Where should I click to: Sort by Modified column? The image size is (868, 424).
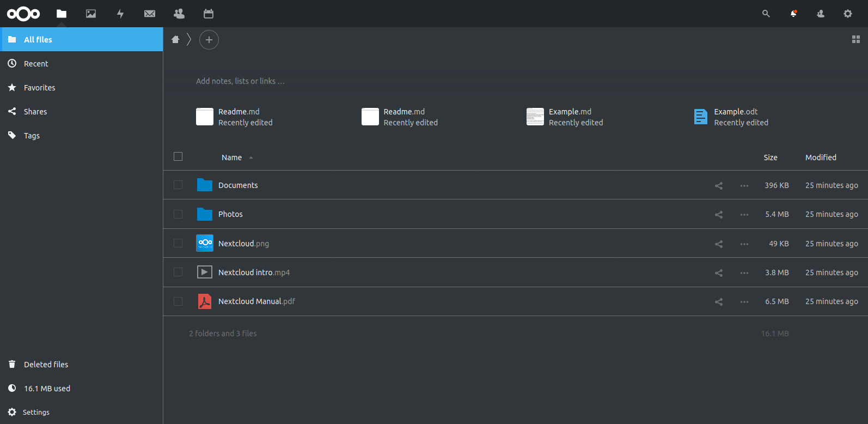click(x=821, y=158)
